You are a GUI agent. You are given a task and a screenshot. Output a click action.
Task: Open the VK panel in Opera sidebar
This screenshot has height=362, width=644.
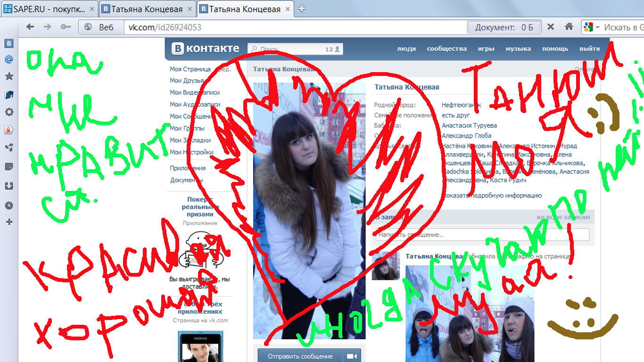[x=9, y=44]
